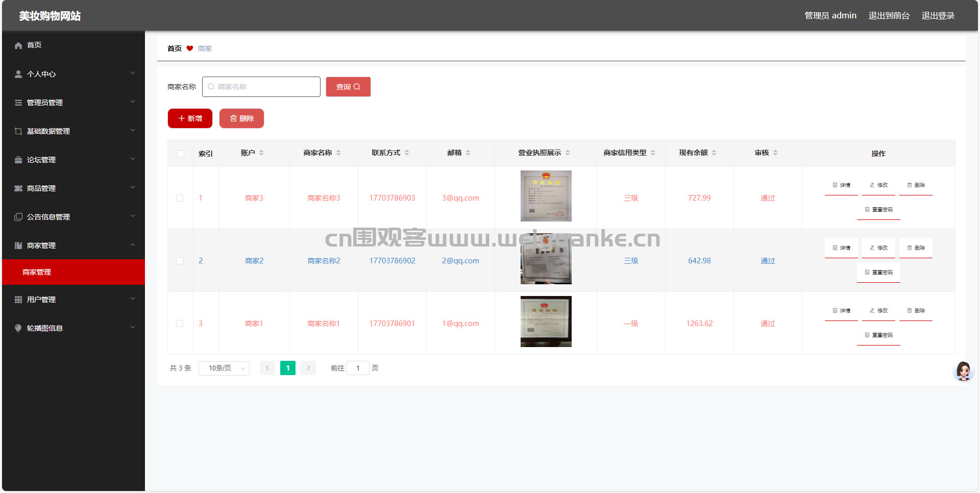Sort by 审核 column arrows

coord(775,153)
